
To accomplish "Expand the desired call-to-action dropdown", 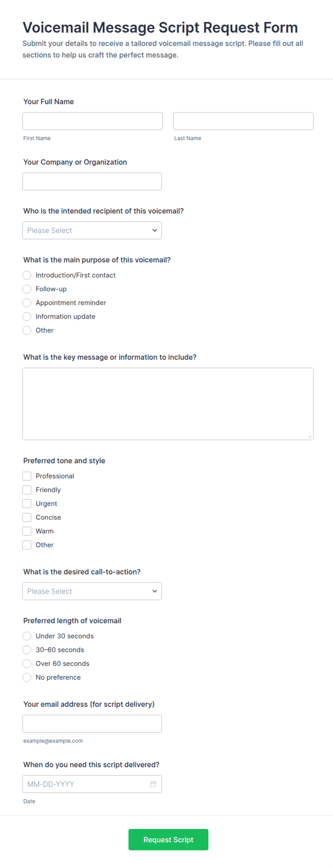I will pos(92,591).
